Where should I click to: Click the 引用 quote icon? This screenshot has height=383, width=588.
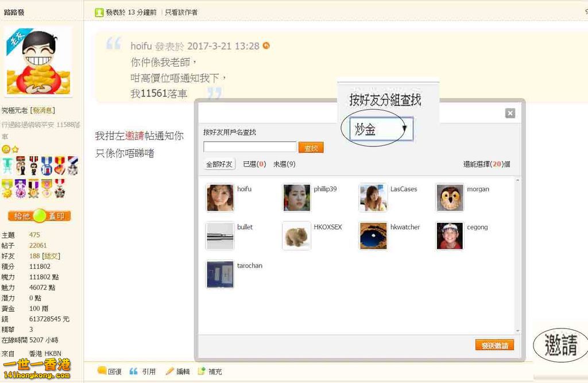pos(133,371)
